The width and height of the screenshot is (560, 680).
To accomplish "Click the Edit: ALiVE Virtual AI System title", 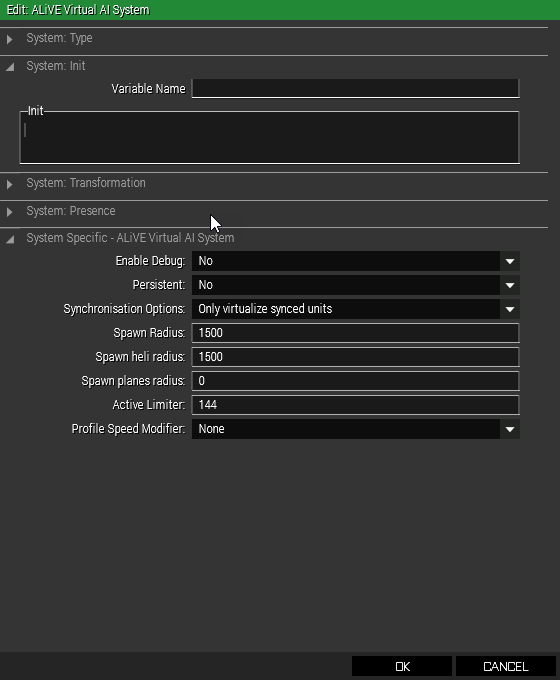I will 78,10.
